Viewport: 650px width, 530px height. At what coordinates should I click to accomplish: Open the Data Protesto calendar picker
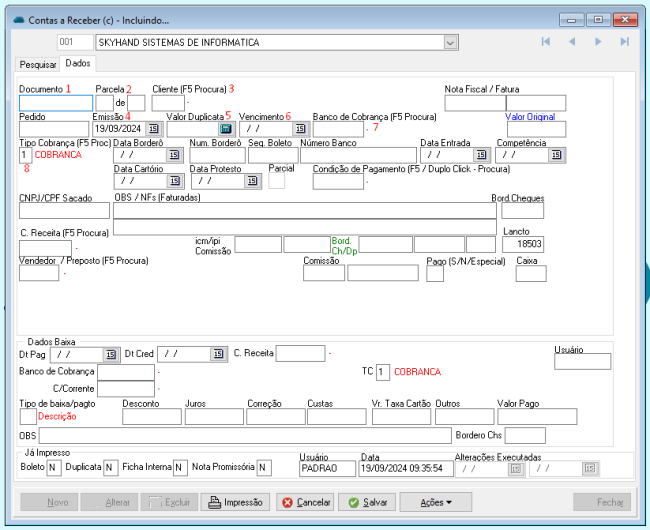[254, 182]
